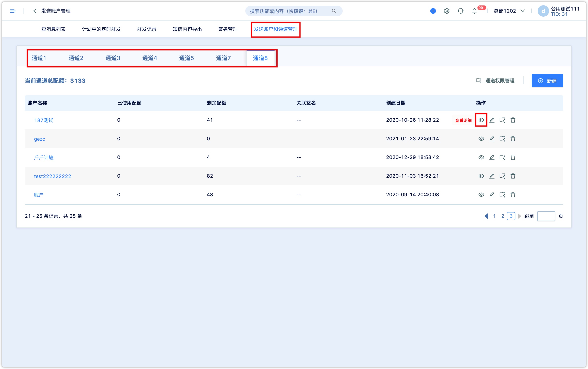
Task: Go to previous page arrow
Action: [486, 216]
